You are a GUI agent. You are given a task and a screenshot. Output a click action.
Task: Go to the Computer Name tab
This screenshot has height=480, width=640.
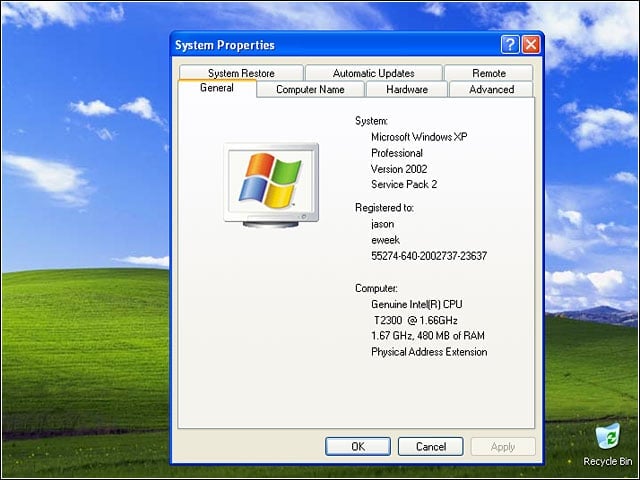coord(310,89)
